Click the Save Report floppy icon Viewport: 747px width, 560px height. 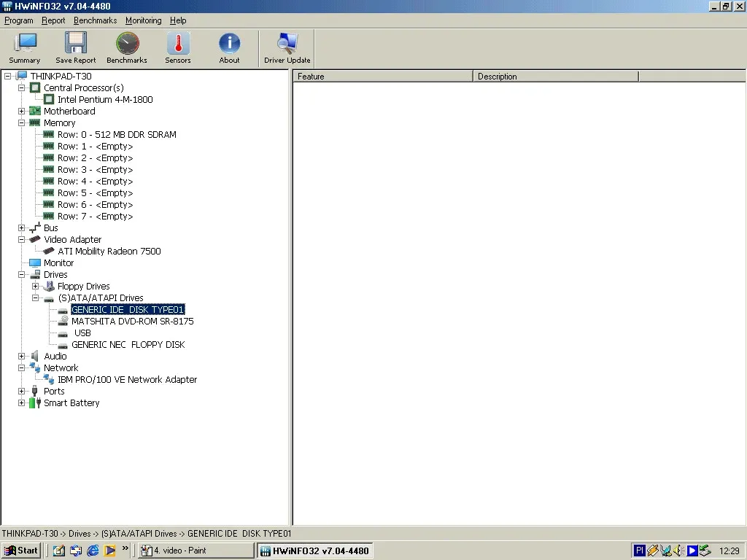coord(75,47)
